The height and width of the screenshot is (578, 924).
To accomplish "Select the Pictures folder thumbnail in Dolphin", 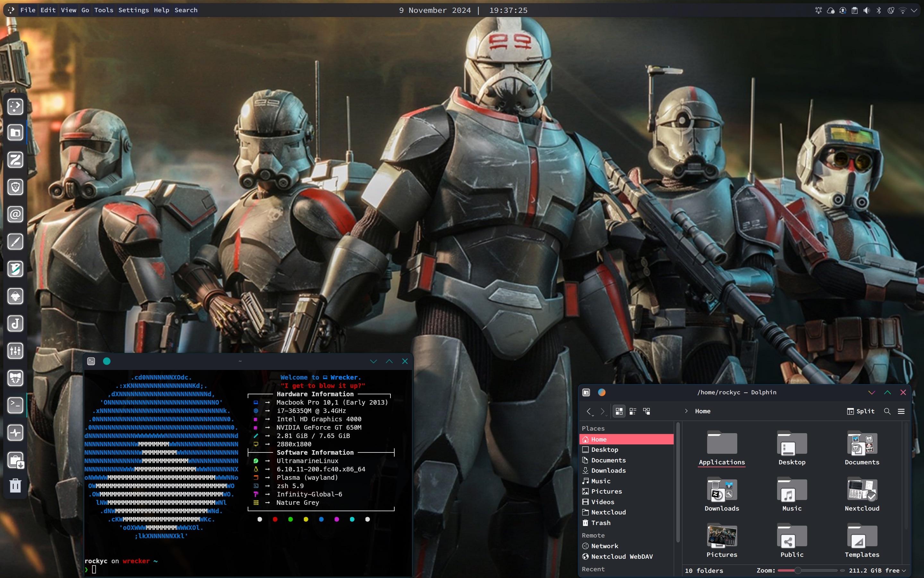I will 722,540.
